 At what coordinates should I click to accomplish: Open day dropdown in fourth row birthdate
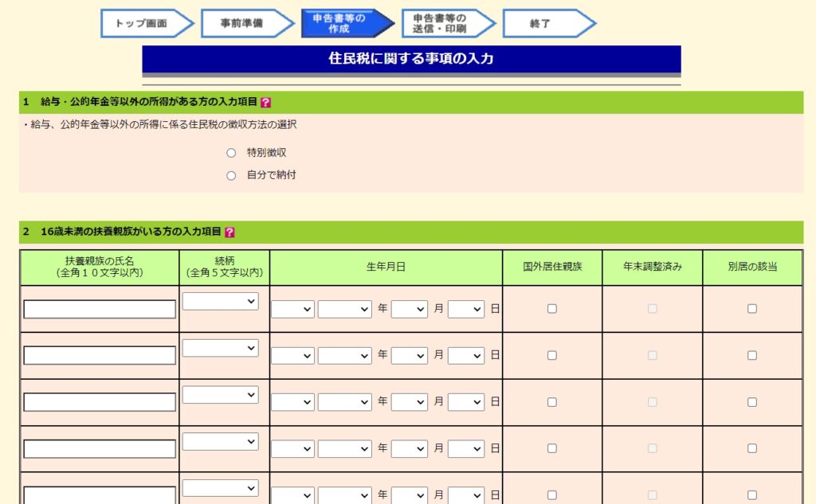tap(466, 449)
